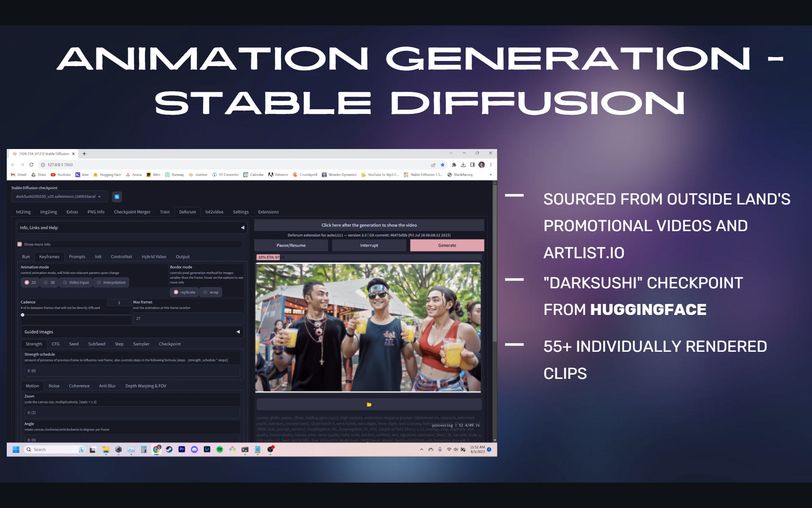
Task: Open the browser extensions puzzle icon
Action: (454, 165)
